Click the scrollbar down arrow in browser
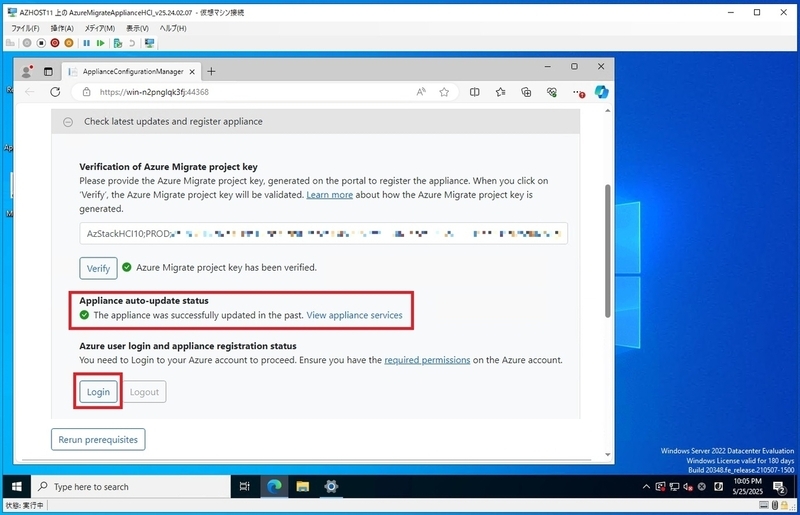This screenshot has width=800, height=515. [607, 454]
